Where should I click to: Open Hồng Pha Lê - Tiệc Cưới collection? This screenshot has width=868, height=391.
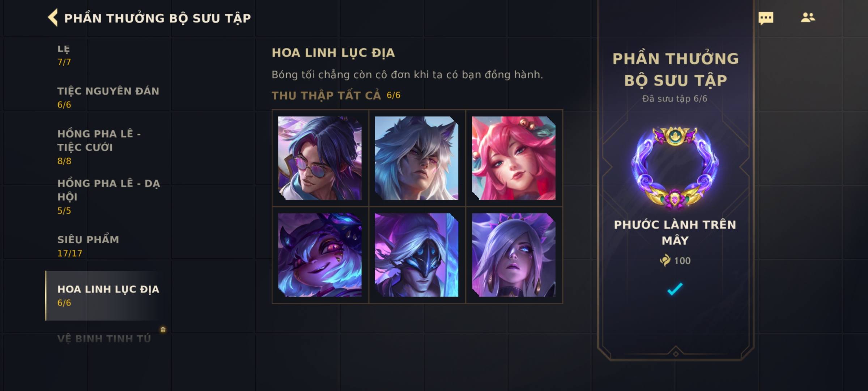tap(108, 147)
